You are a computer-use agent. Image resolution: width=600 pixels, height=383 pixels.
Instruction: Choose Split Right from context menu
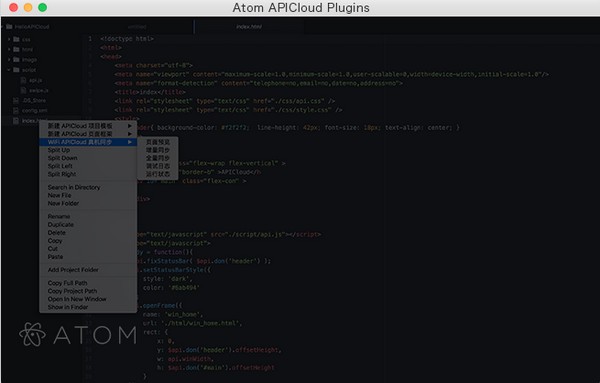(x=88, y=174)
